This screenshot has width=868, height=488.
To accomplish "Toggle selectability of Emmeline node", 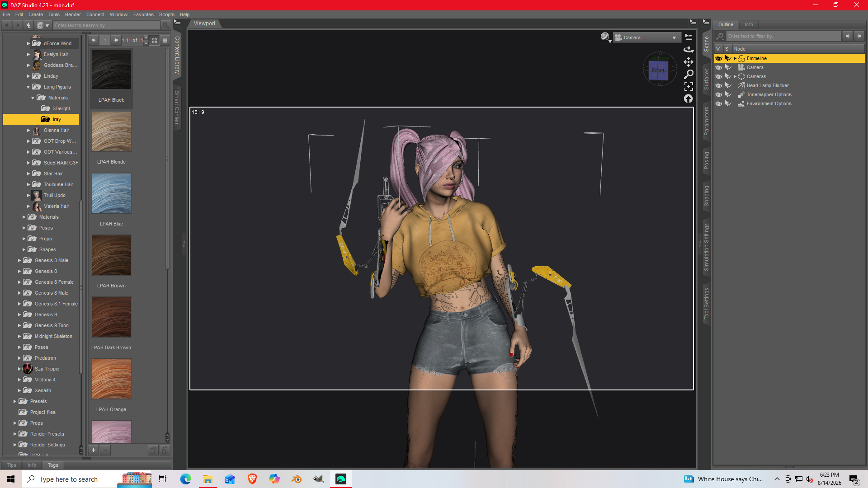I will 728,58.
